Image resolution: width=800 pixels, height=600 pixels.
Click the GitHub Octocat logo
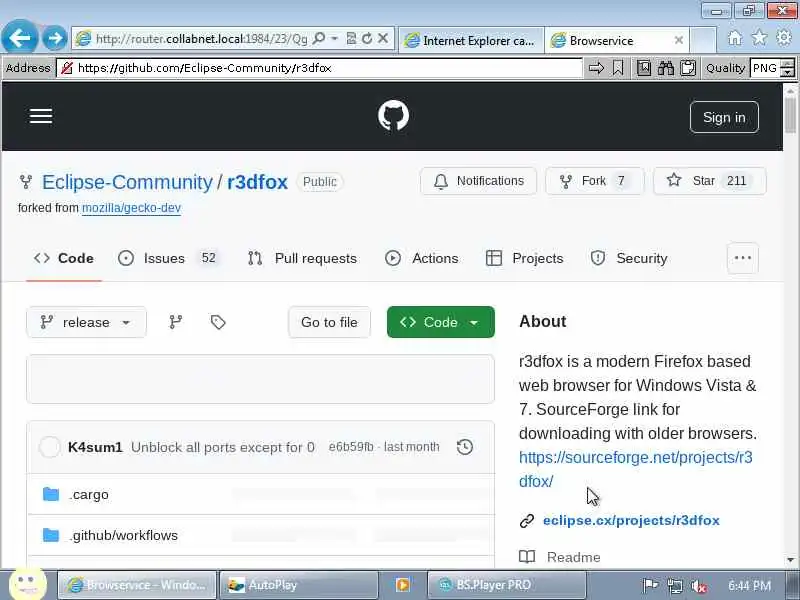(x=393, y=115)
